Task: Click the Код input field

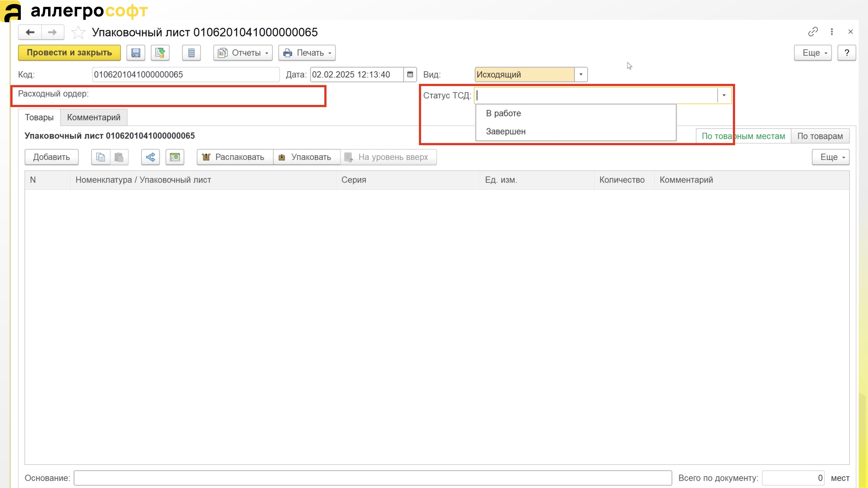Action: point(186,74)
